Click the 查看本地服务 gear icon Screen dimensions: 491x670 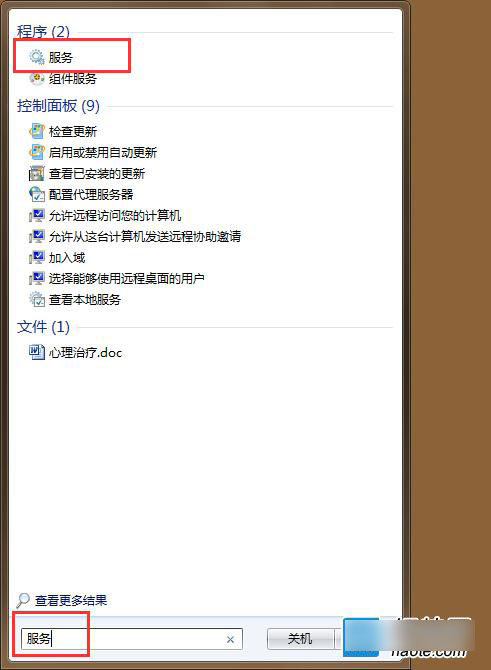click(37, 299)
